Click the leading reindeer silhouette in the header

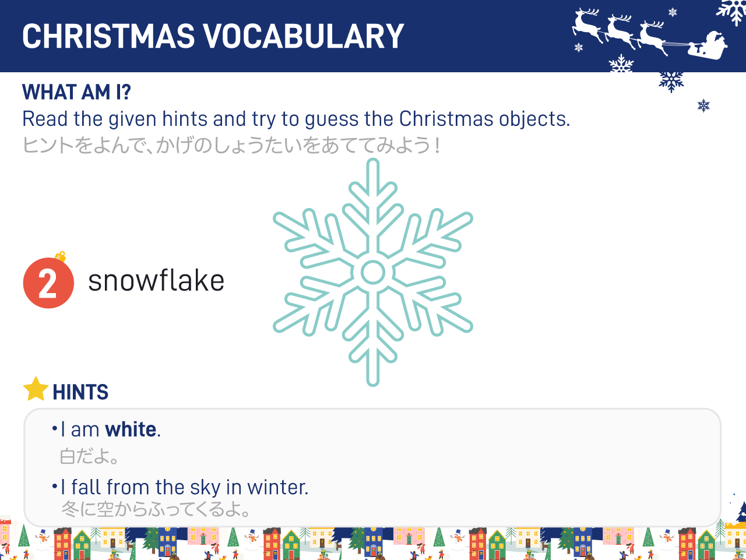[587, 25]
